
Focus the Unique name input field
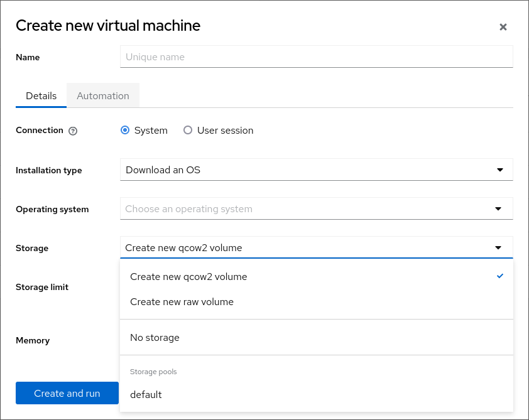click(316, 57)
